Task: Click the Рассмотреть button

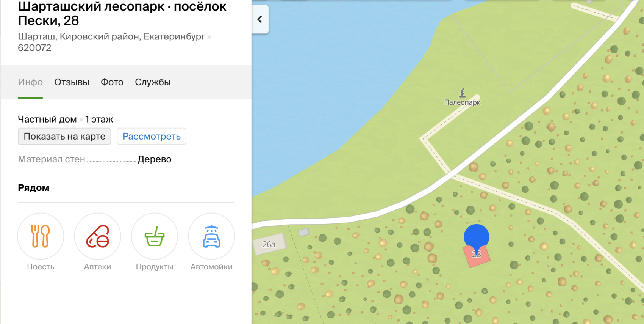Action: click(152, 137)
